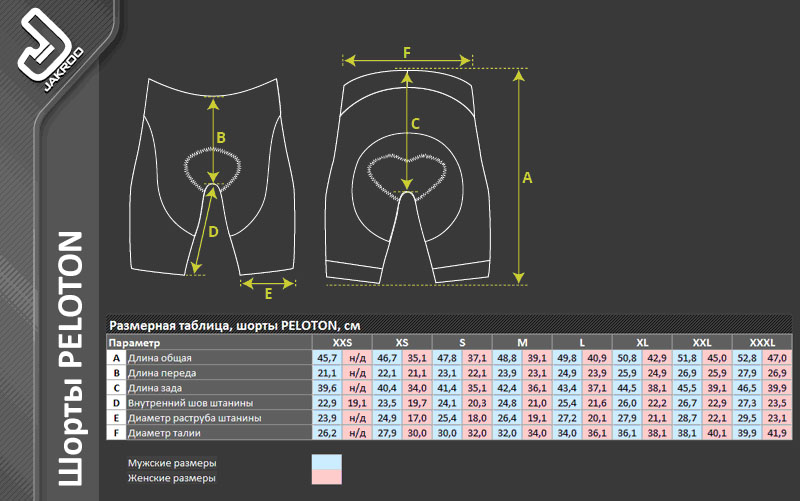Click the M size column header
The image size is (800, 501).
522,342
